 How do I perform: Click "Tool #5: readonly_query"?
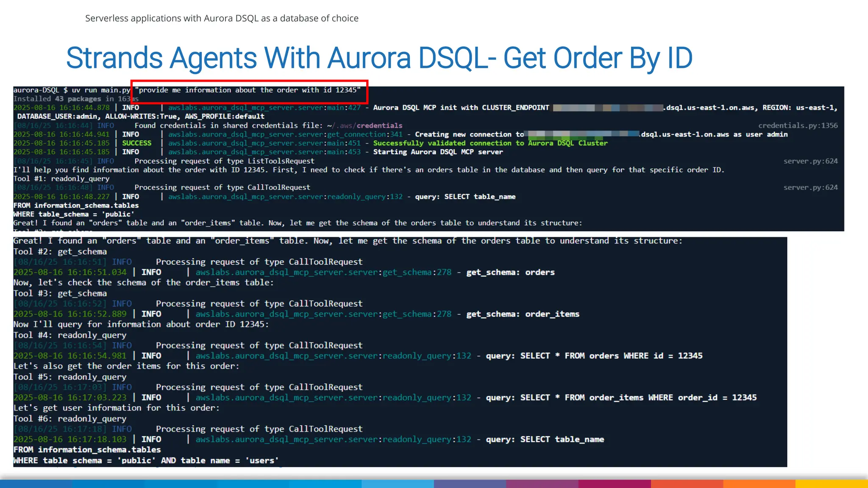point(70,377)
